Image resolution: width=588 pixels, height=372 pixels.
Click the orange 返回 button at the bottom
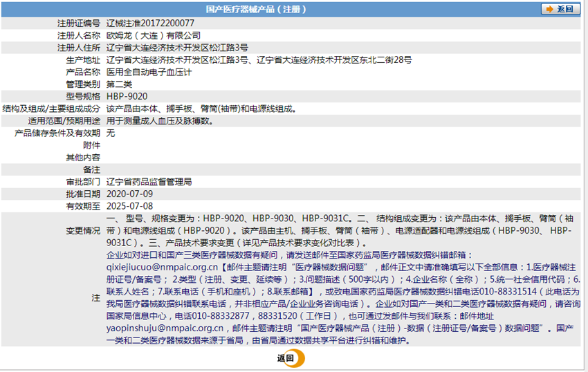[x=291, y=358]
